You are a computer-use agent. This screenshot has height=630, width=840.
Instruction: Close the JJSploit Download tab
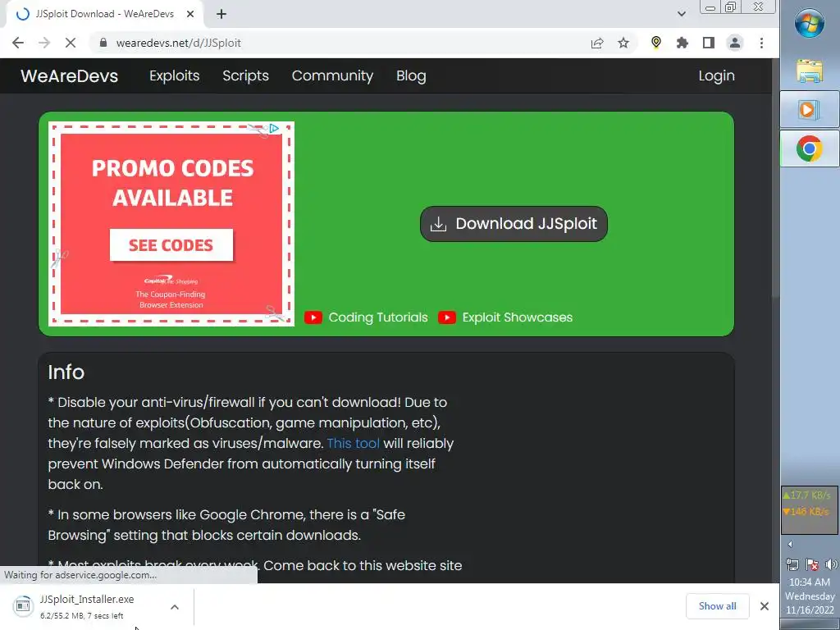190,15
